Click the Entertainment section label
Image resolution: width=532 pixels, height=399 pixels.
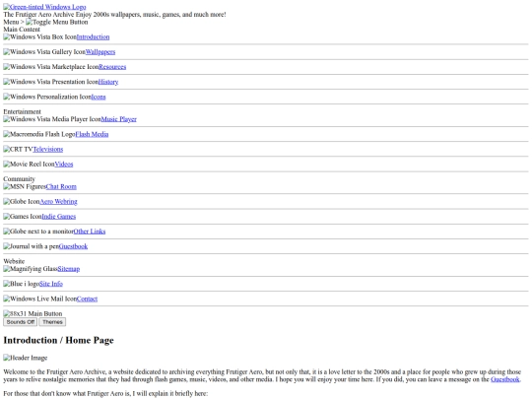click(x=22, y=111)
